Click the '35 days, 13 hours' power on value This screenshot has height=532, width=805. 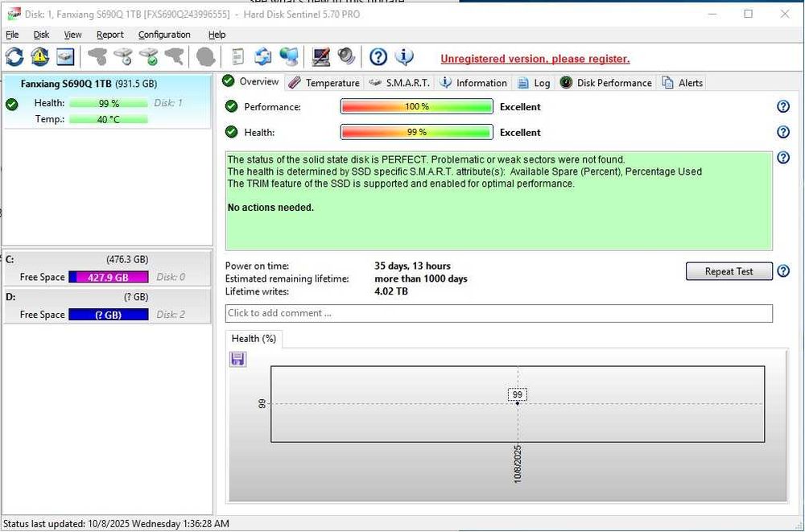(412, 266)
